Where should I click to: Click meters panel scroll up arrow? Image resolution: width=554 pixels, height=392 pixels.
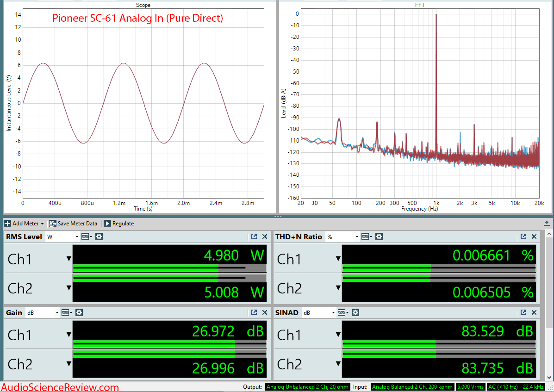pos(549,234)
